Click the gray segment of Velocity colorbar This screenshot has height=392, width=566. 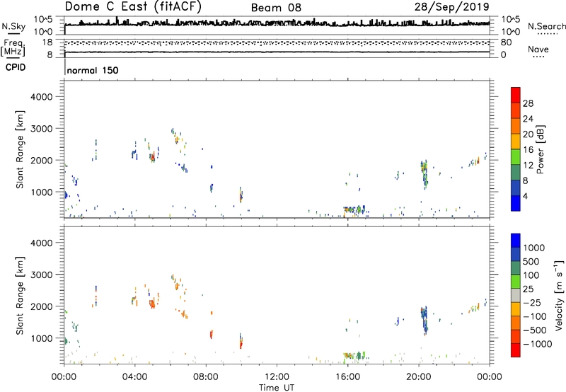click(x=516, y=295)
